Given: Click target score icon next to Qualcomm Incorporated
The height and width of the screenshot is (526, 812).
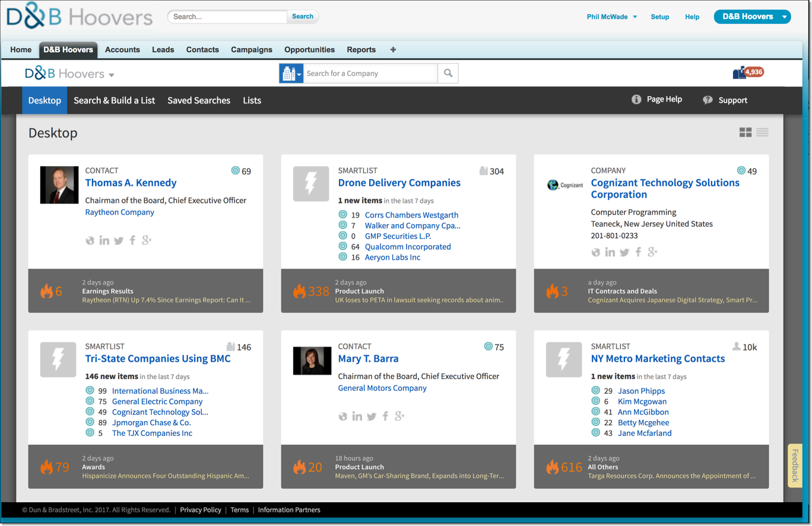Looking at the screenshot, I should click(342, 246).
